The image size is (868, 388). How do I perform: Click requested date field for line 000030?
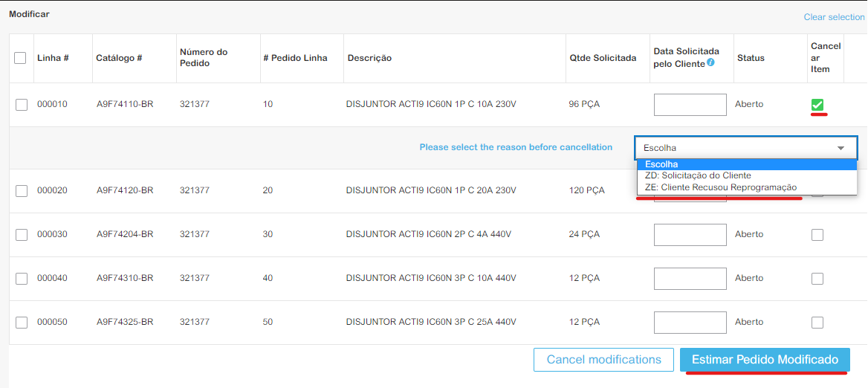tap(690, 235)
